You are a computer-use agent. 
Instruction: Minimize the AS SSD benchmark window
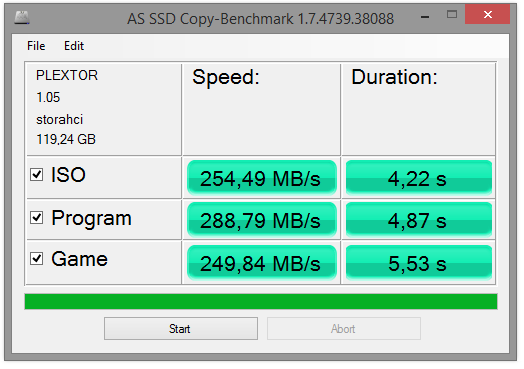[425, 15]
